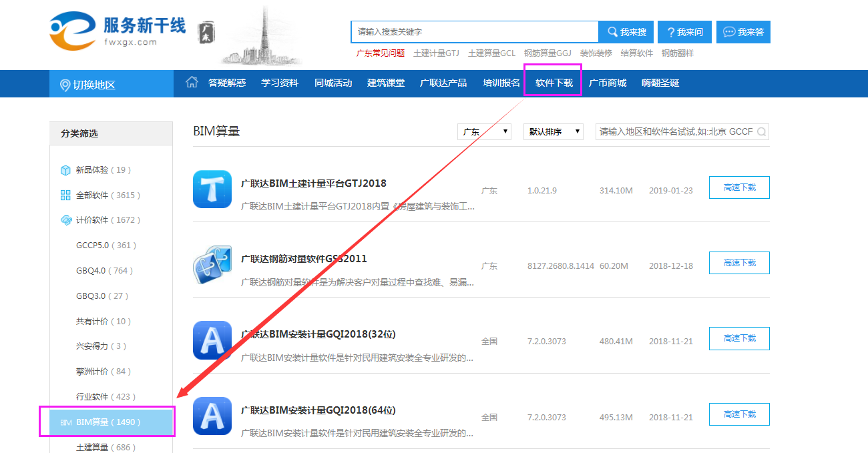Select 共有计价 (10) subcategory
Screen dimensions: 868x453
point(103,322)
